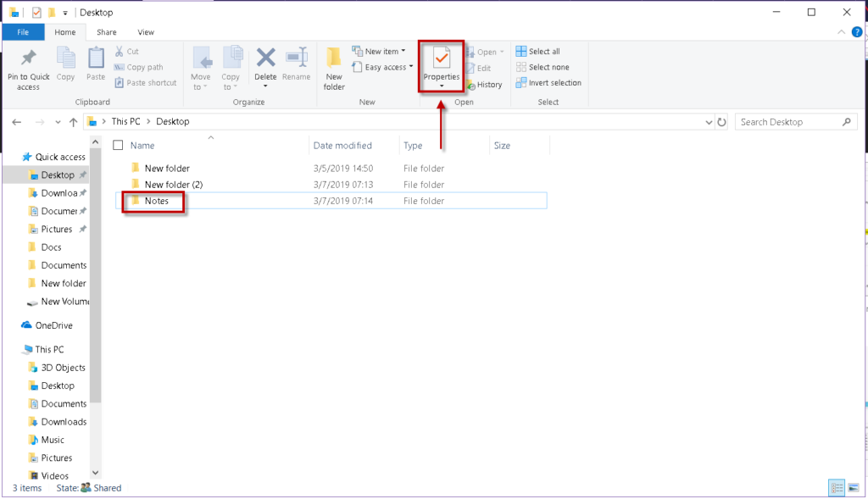
Task: Open the recent locations dropdown arrow
Action: pyautogui.click(x=58, y=122)
